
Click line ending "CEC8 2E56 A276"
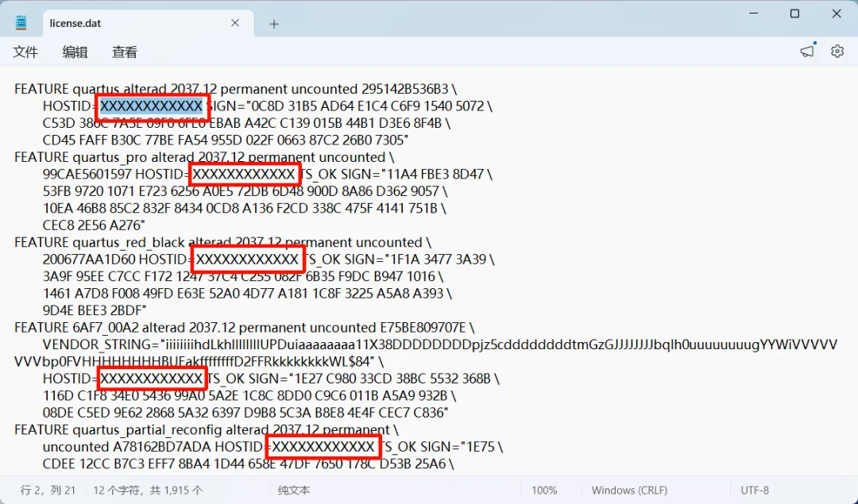pyautogui.click(x=94, y=225)
